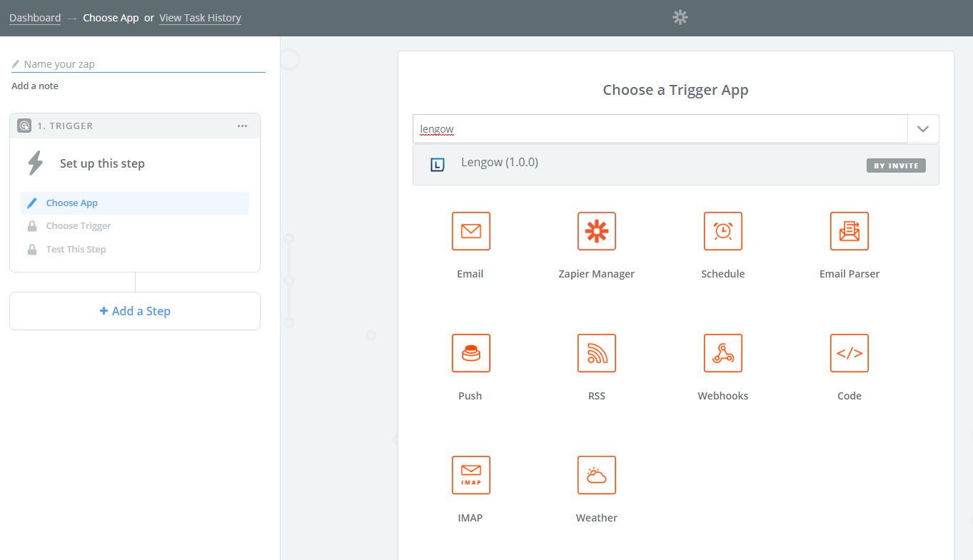Choose the Push button app icon
The image size is (973, 560).
[470, 353]
